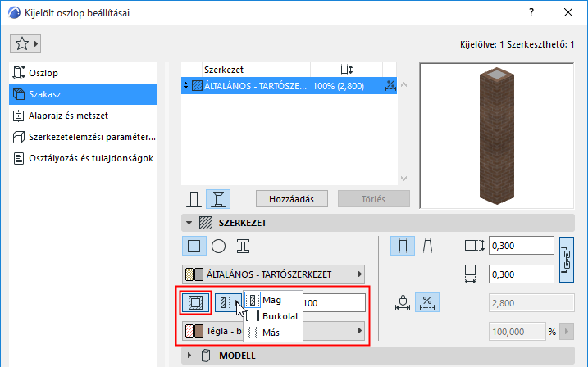Image resolution: width=588 pixels, height=367 pixels.
Task: Select the proportional percent length icon
Action: (x=427, y=302)
